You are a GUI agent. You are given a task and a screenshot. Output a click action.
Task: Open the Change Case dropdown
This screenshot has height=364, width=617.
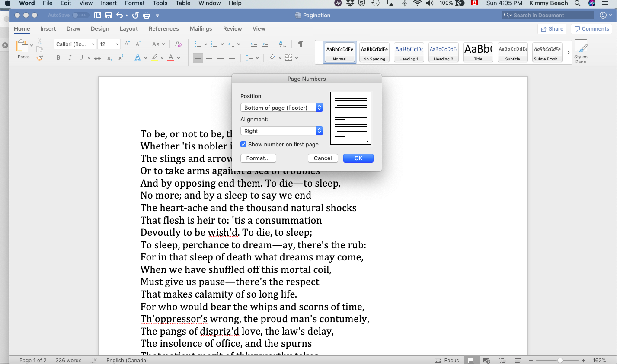click(x=158, y=44)
